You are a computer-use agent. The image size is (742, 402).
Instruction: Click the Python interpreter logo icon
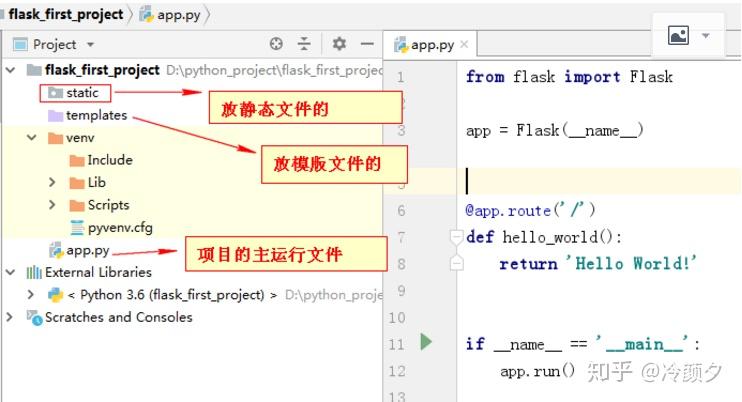pyautogui.click(x=55, y=295)
